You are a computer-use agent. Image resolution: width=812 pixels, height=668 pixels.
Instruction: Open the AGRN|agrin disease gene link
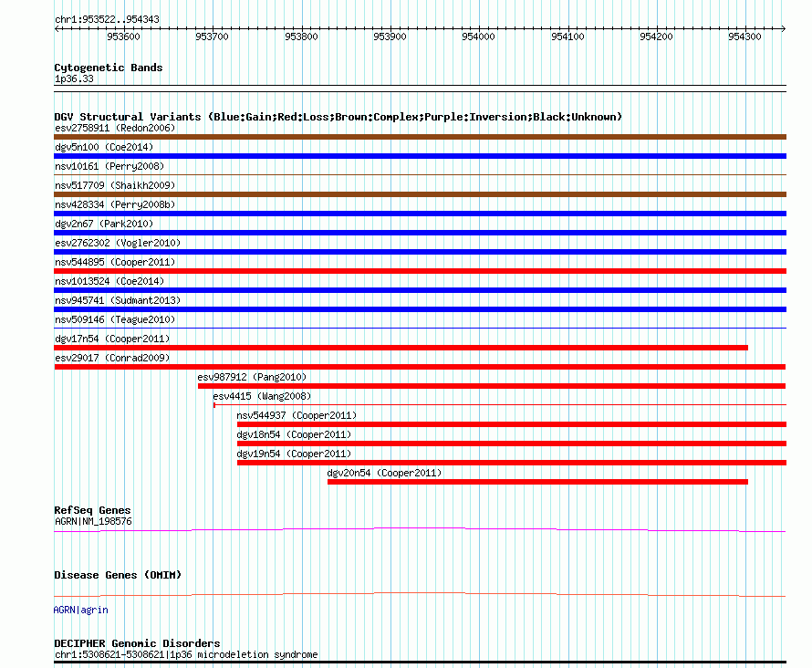(81, 610)
